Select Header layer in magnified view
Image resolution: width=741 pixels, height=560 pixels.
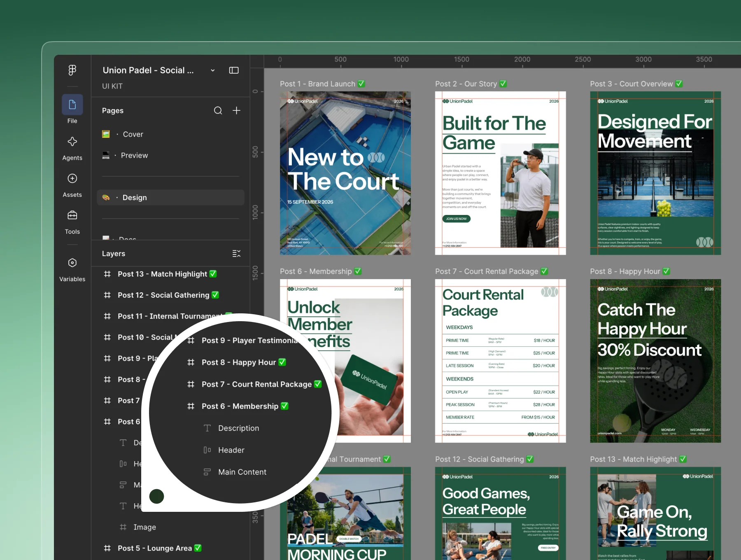[x=231, y=450]
